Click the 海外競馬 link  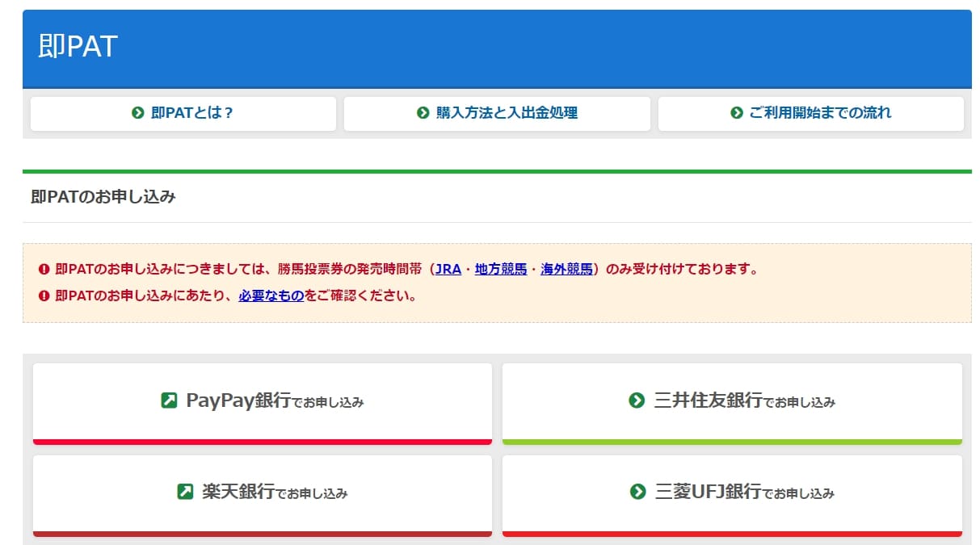tap(567, 270)
